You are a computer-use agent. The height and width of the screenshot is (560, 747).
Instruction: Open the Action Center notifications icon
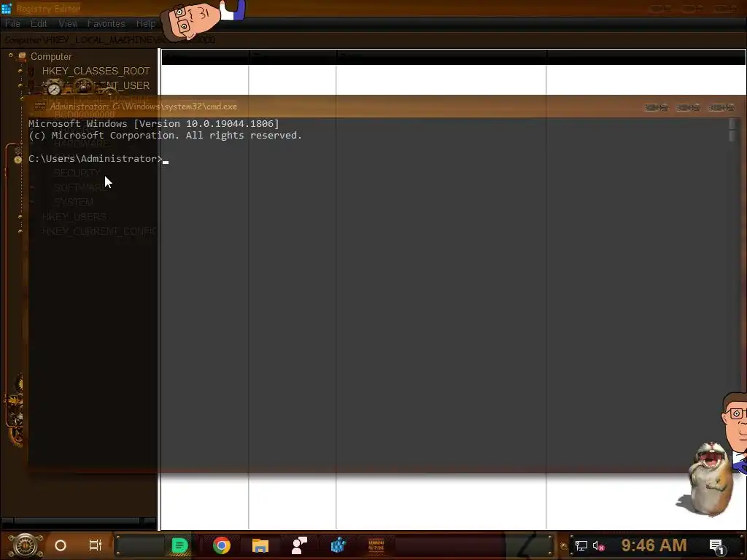click(718, 547)
